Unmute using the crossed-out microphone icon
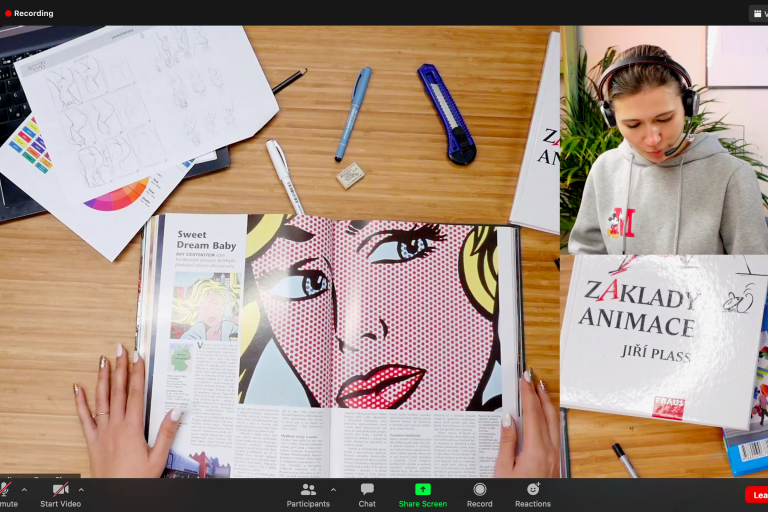Viewport: 768px width, 512px height. click(x=6, y=489)
